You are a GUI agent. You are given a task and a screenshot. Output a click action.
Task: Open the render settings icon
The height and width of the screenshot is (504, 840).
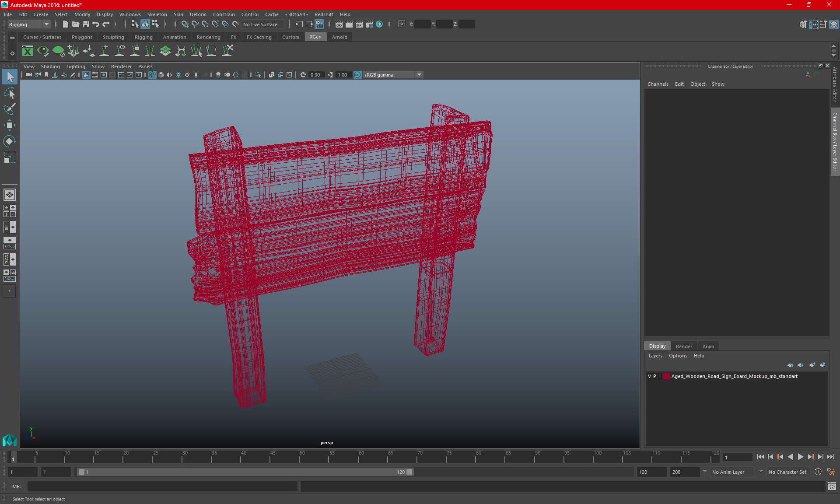click(x=369, y=24)
